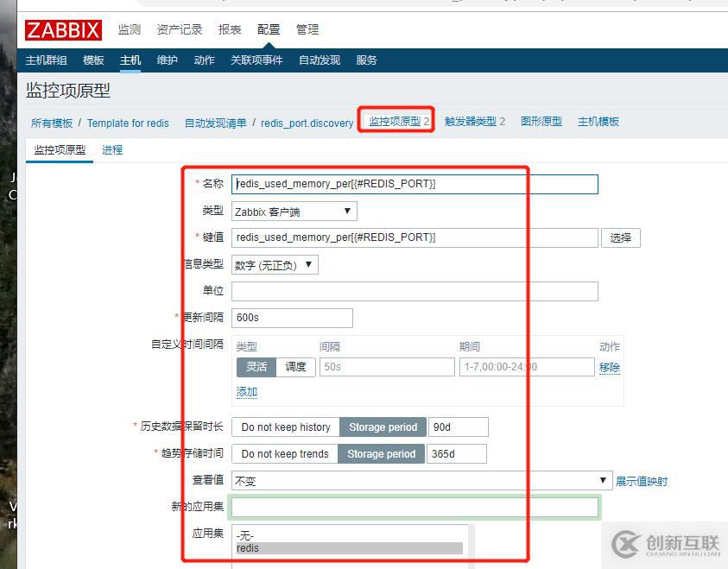Go to 主机 submenu
728x569 pixels.
click(130, 60)
